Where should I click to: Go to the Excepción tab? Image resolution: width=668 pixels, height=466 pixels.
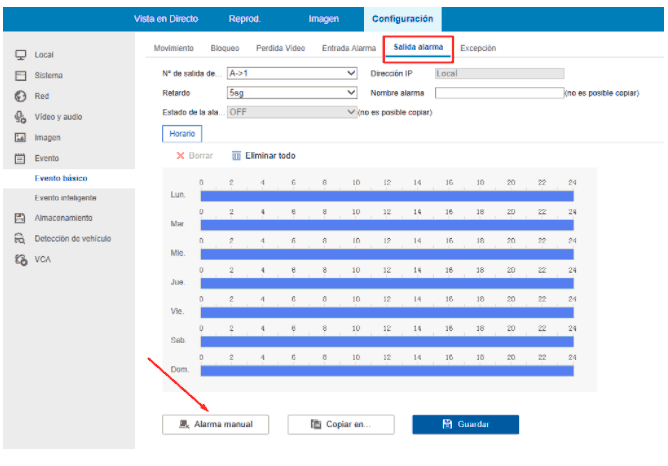pyautogui.click(x=477, y=48)
